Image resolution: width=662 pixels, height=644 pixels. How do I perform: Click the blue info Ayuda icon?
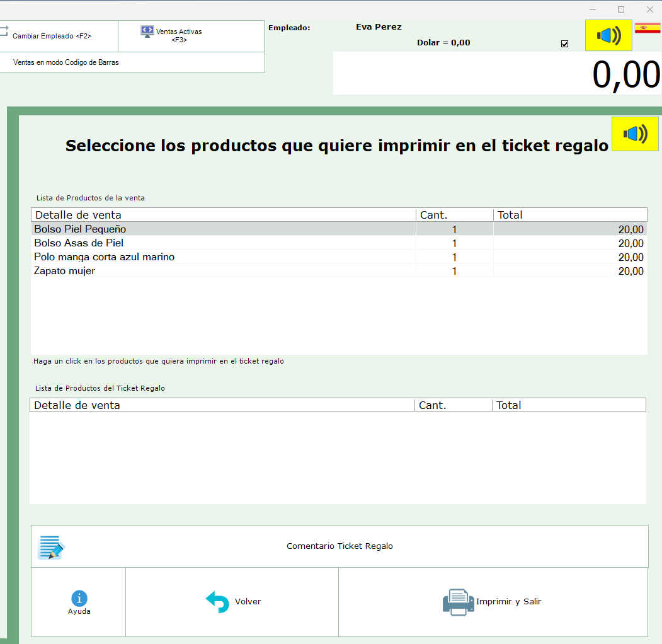coord(79,598)
